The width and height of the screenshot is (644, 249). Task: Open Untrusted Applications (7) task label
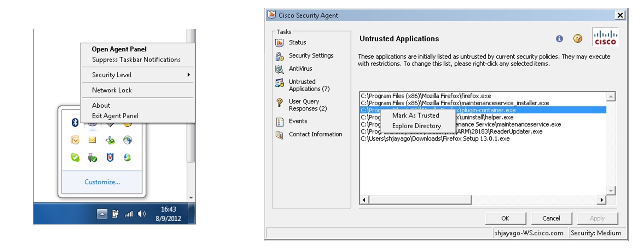coord(309,85)
